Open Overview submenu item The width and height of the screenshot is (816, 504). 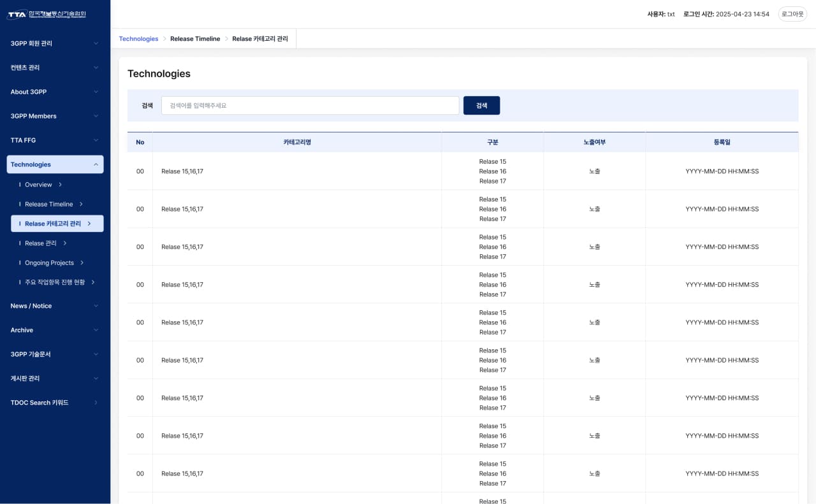[38, 185]
